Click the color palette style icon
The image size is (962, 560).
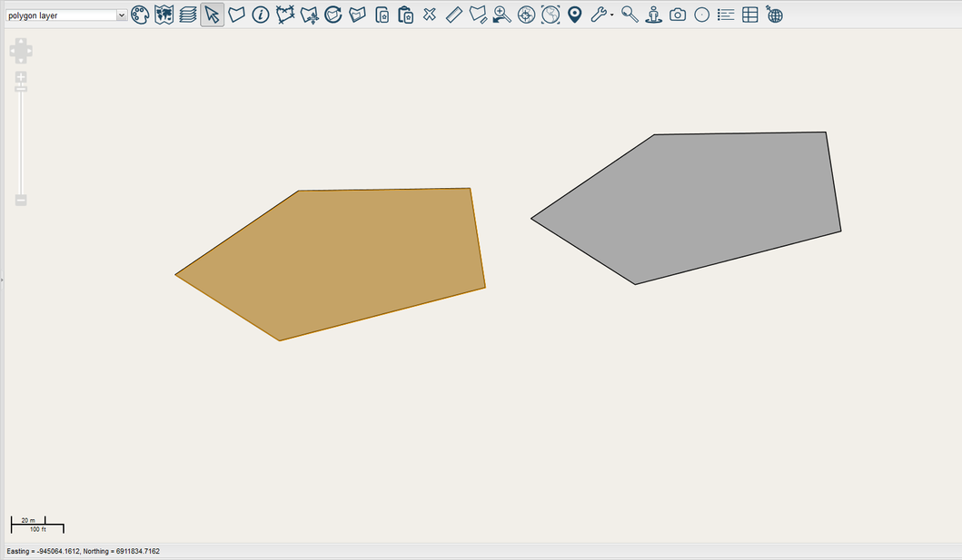[140, 15]
